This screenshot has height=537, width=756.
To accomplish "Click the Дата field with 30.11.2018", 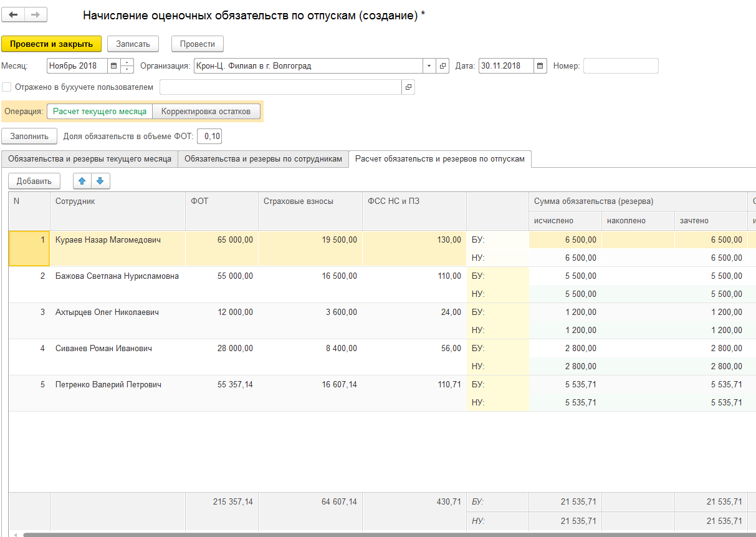I will pos(506,65).
